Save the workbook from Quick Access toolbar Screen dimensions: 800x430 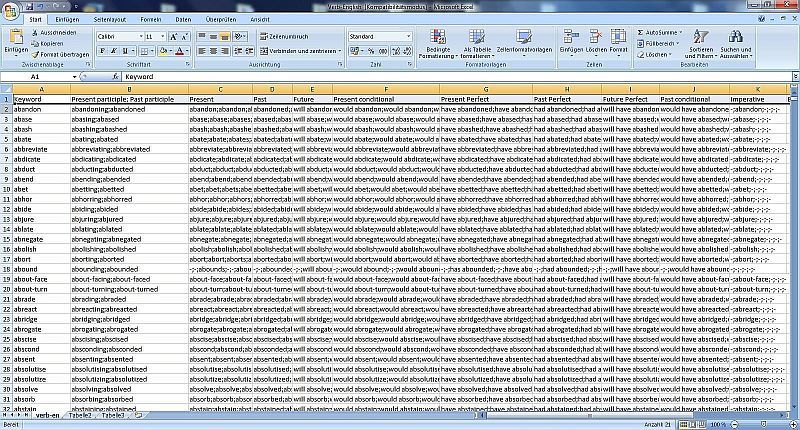point(30,7)
